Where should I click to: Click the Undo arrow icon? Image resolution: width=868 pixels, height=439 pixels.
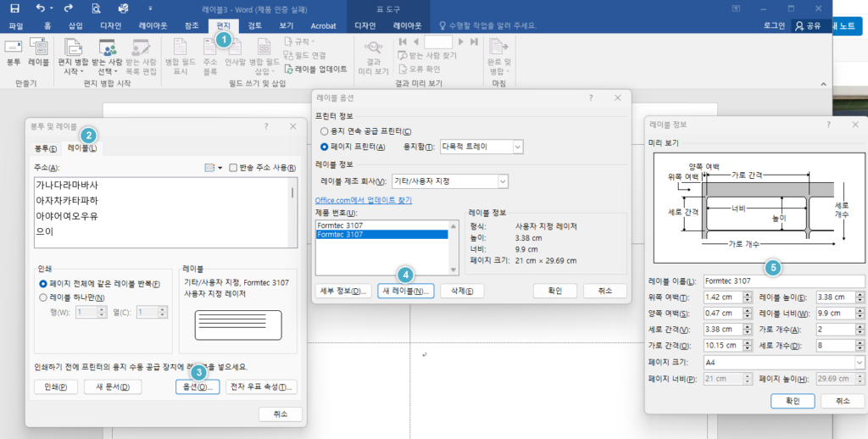click(x=41, y=8)
